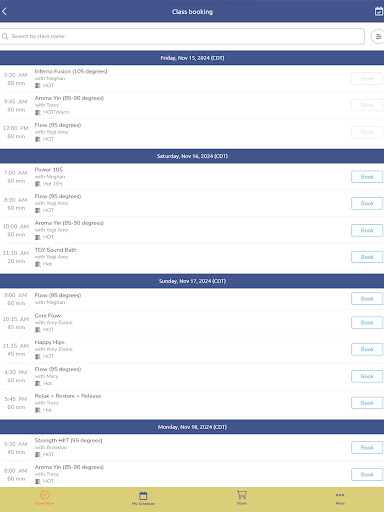Screen dimensions: 384x512
Task: Book the Core Flow class
Action: point(367,323)
